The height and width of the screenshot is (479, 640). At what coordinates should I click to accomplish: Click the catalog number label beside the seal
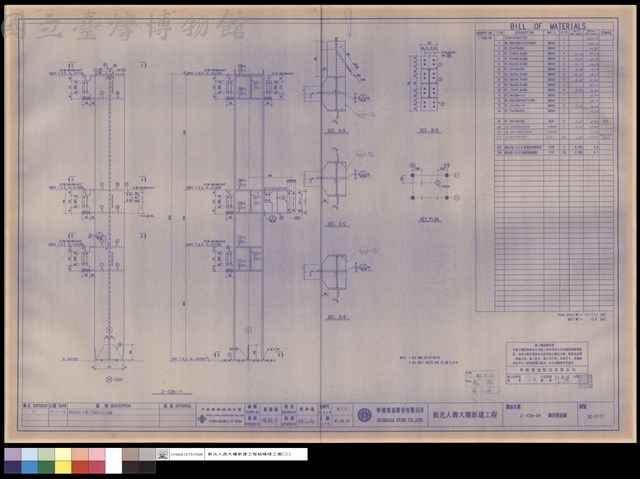[x=187, y=454]
